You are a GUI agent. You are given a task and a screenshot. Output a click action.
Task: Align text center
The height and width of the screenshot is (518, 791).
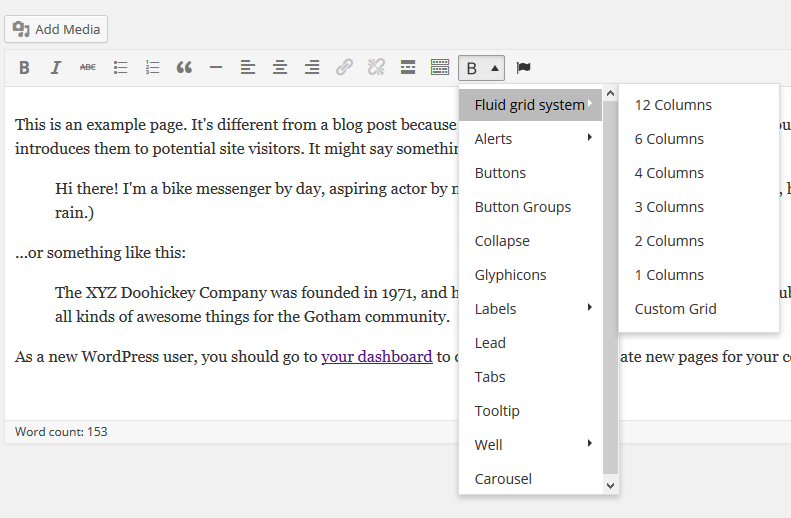[x=280, y=67]
